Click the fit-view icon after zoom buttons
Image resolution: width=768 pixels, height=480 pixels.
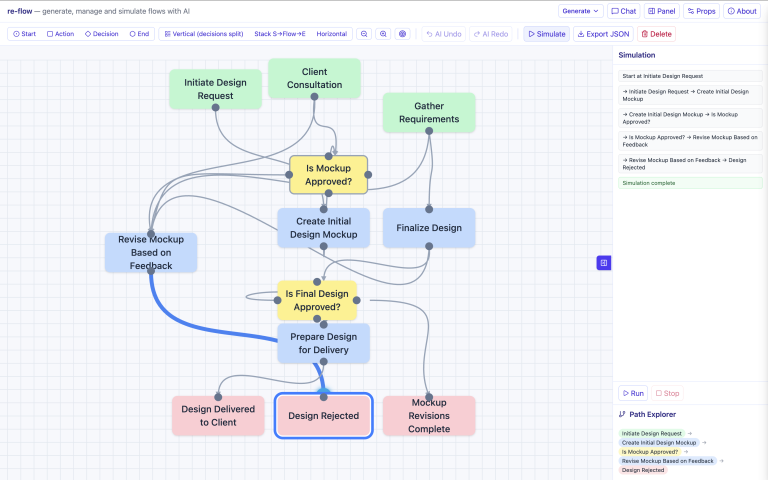point(402,34)
